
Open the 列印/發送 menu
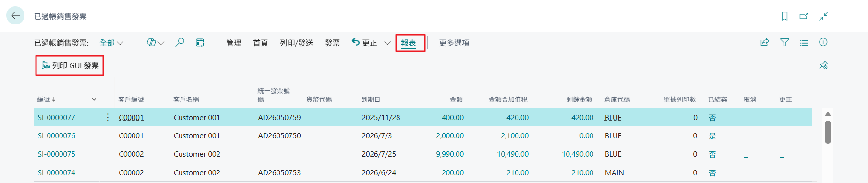297,43
